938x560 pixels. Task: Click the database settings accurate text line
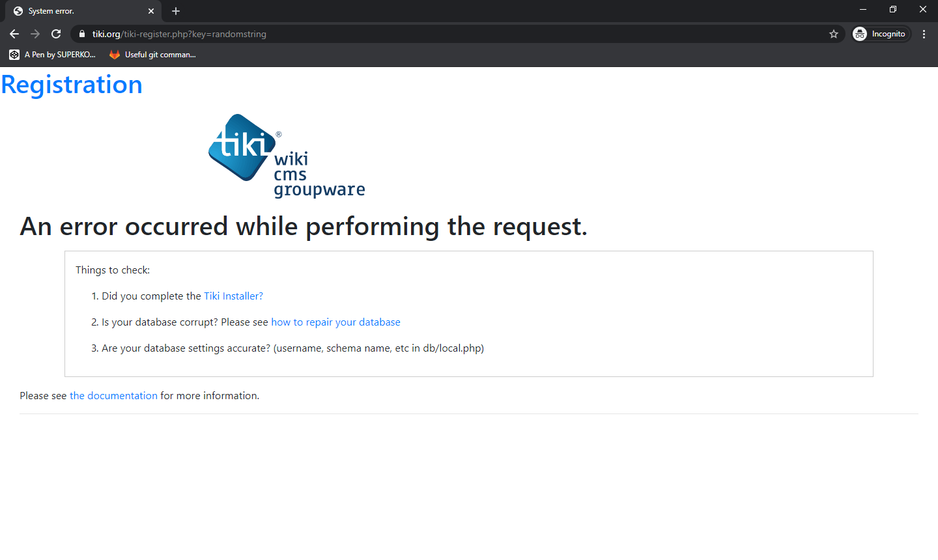(292, 348)
